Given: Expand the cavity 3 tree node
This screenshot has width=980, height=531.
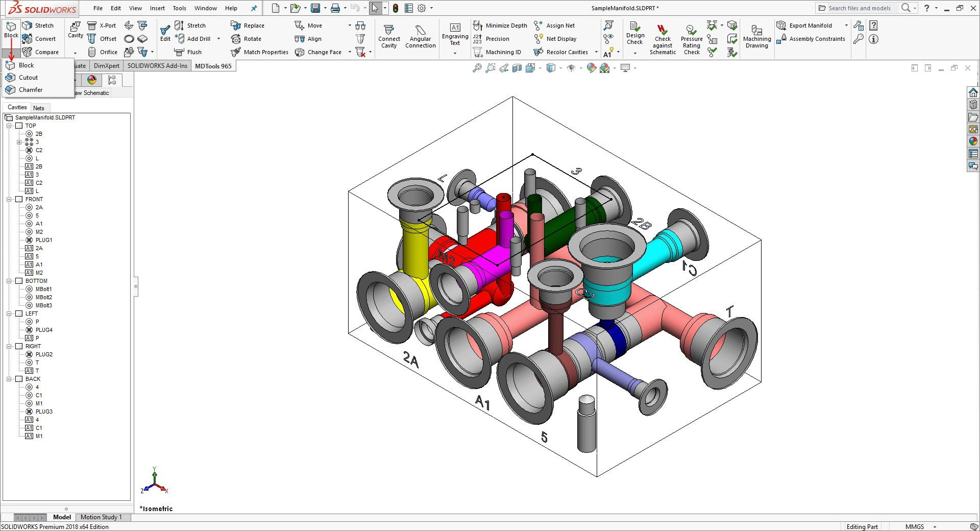Looking at the screenshot, I should point(19,142).
